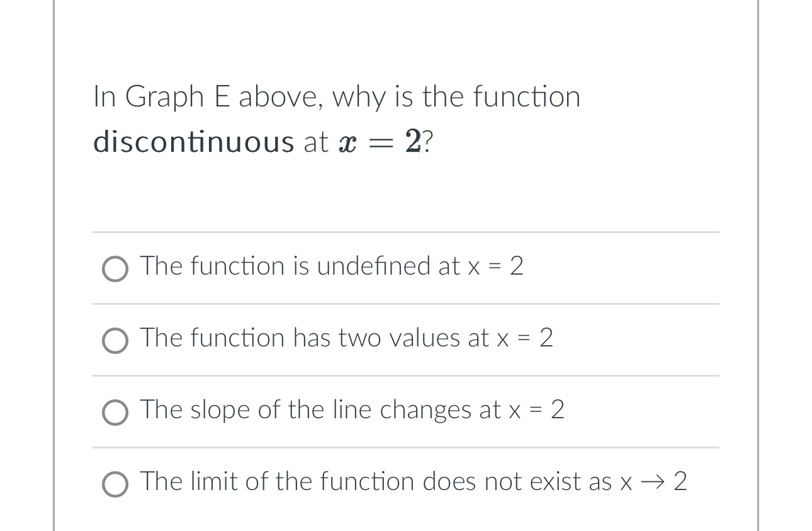Click the divider line below the second option
This screenshot has height=531, width=812.
point(406,377)
